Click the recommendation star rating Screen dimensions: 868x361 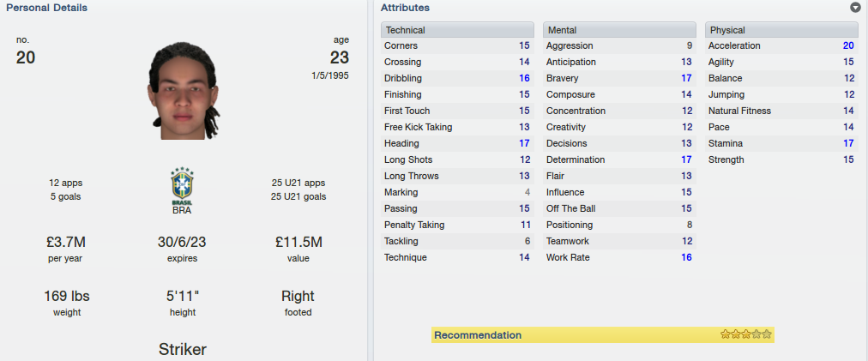pyautogui.click(x=745, y=334)
